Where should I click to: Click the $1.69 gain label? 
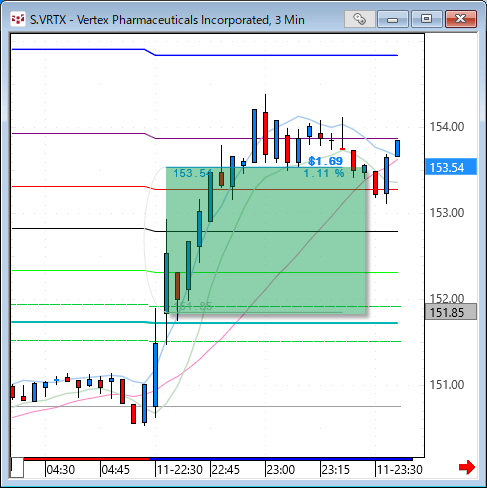click(x=325, y=161)
